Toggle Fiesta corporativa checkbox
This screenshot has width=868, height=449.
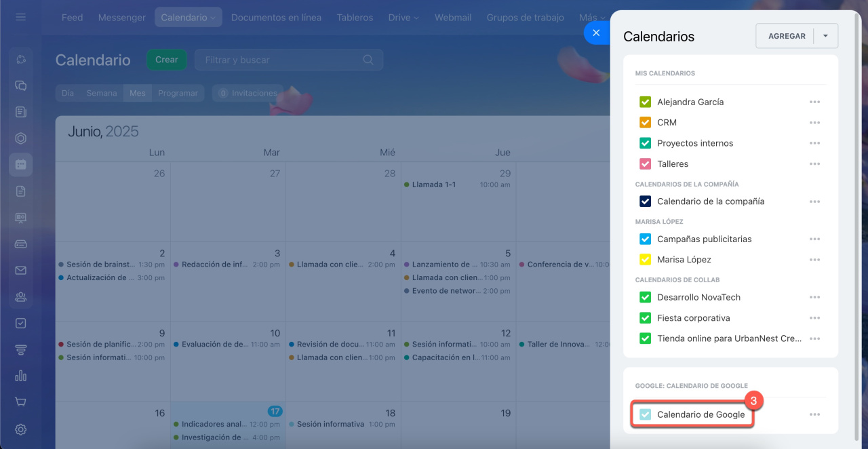(646, 318)
